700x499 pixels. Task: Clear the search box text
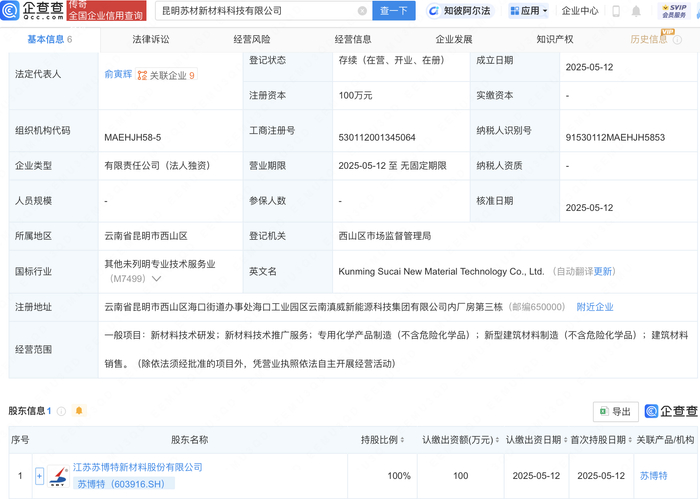tap(362, 11)
